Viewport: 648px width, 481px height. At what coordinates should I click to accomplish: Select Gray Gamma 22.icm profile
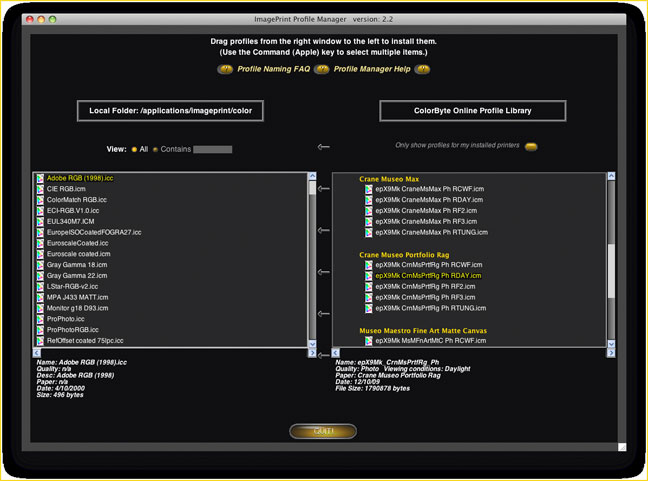77,276
